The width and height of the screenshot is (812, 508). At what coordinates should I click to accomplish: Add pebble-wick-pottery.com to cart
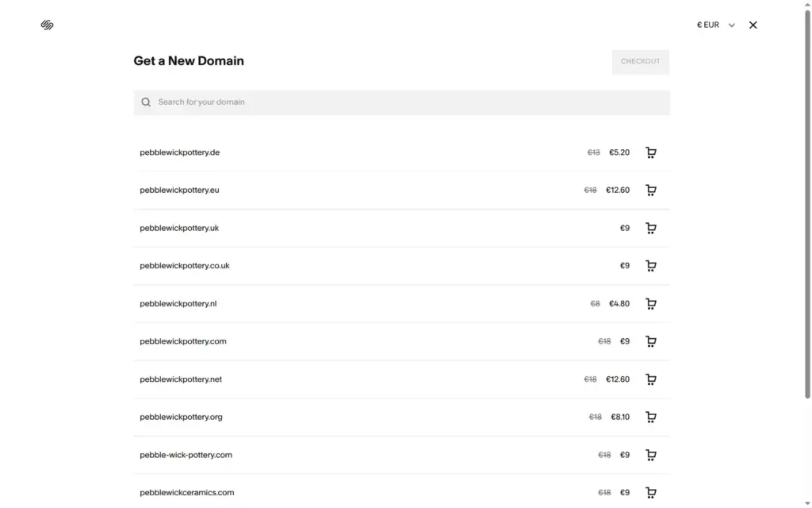(651, 455)
